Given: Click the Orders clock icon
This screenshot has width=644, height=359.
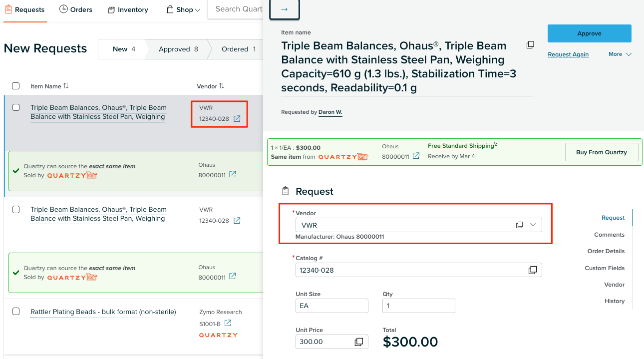Looking at the screenshot, I should 63,9.
